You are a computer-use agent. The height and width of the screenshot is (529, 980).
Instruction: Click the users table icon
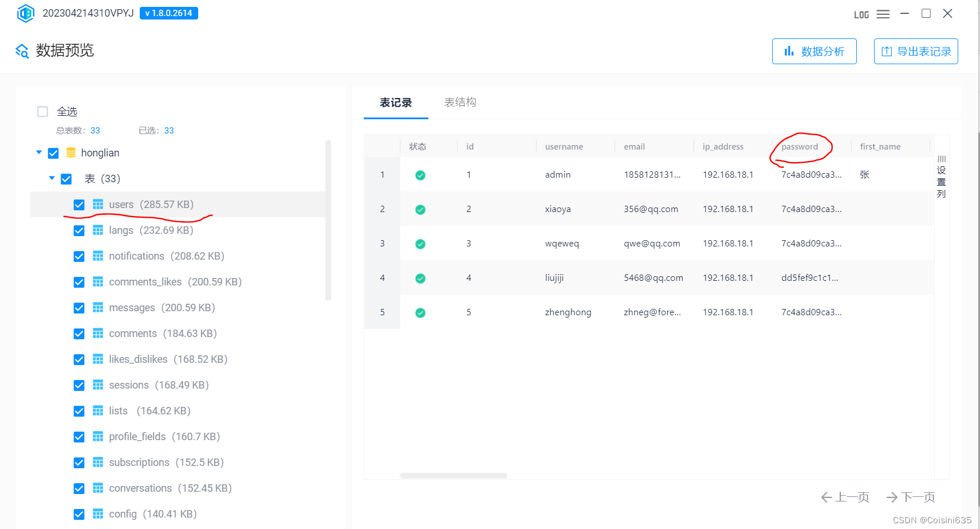98,205
